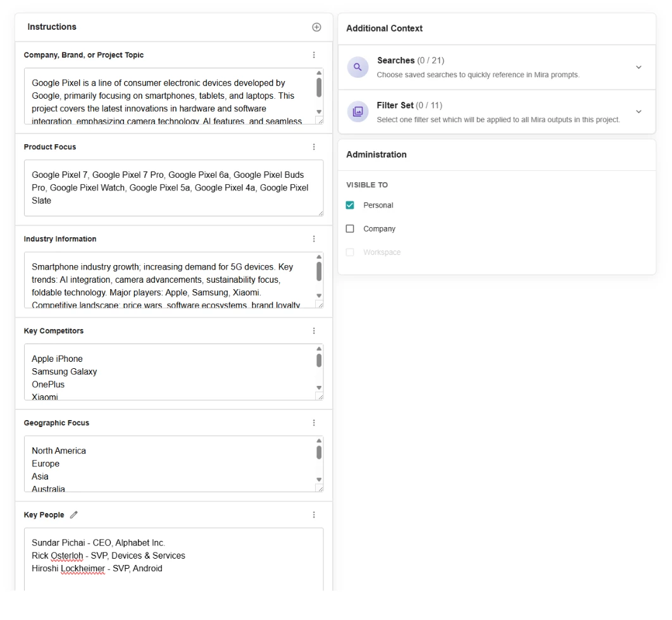Click the Asia line in Geographic Focus

tap(40, 476)
